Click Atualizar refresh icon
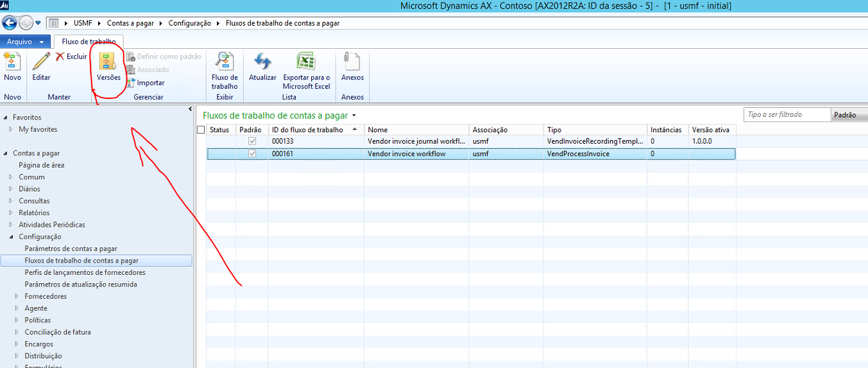 pos(262,62)
